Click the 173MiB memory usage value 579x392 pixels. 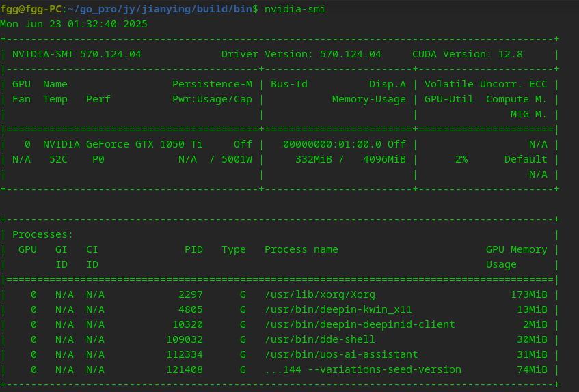tap(529, 294)
